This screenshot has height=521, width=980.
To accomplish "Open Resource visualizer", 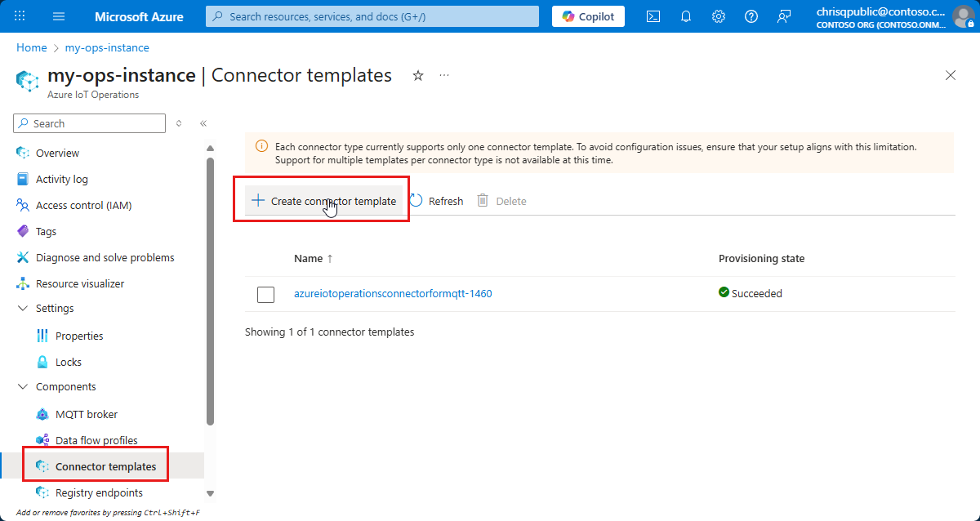I will pos(80,283).
